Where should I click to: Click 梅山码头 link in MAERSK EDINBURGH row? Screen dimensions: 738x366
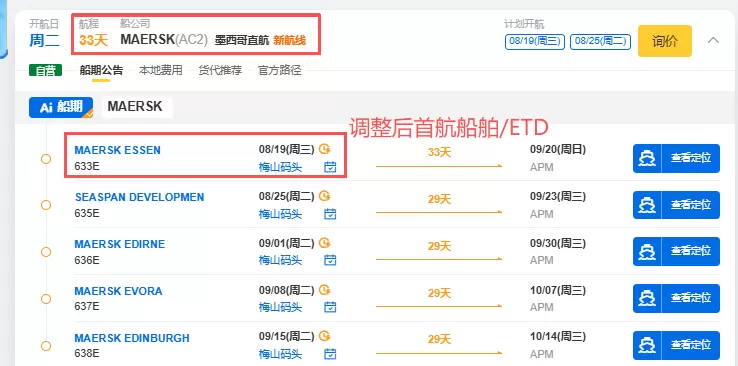pyautogui.click(x=281, y=354)
